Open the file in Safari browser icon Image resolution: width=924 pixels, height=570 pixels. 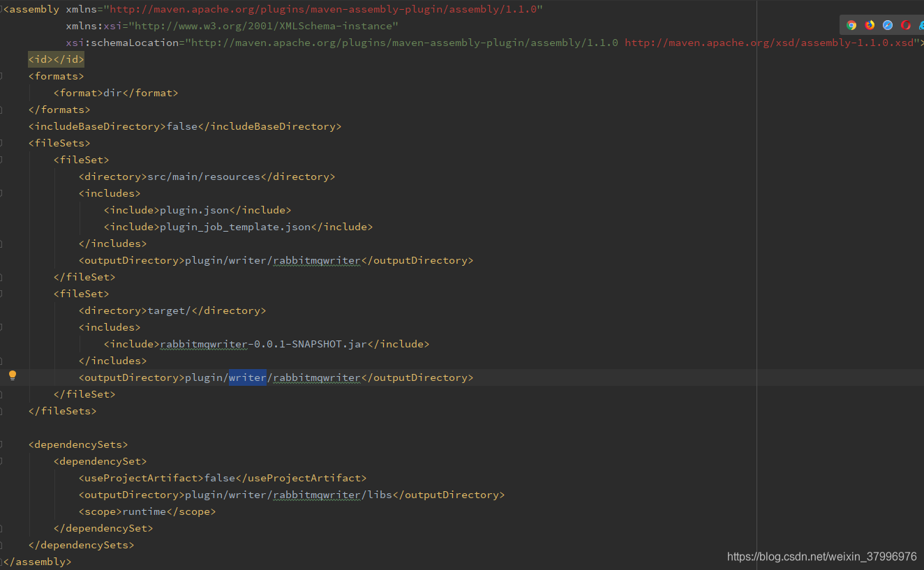[x=888, y=25]
